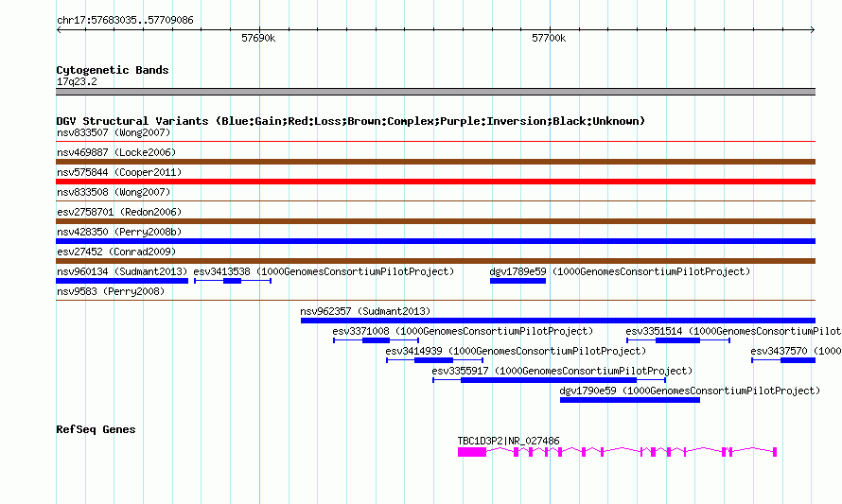Image resolution: width=842 pixels, height=504 pixels.
Task: Click the grey 17q23.2 cytogenetic band bar
Action: click(435, 92)
